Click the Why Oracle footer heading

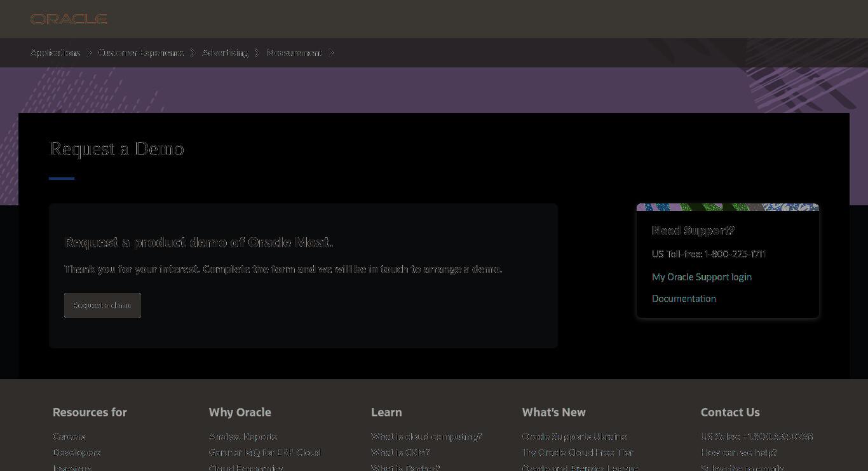pyautogui.click(x=240, y=413)
